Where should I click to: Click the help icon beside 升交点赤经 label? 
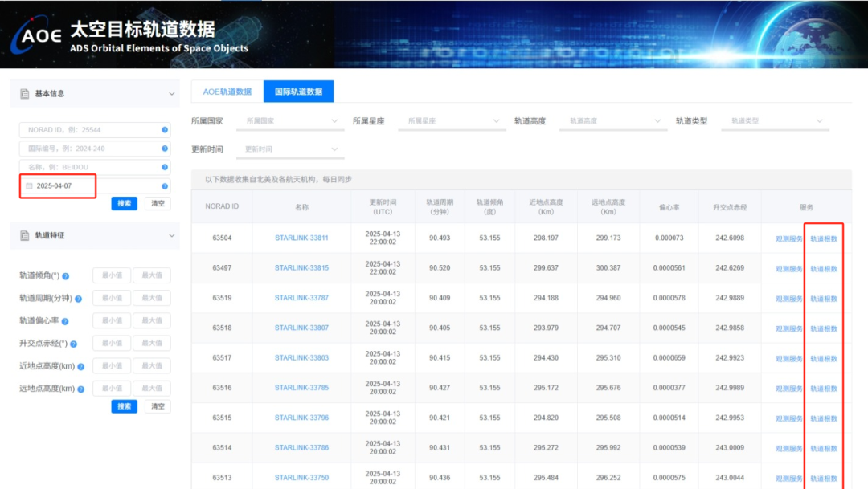[x=73, y=344]
